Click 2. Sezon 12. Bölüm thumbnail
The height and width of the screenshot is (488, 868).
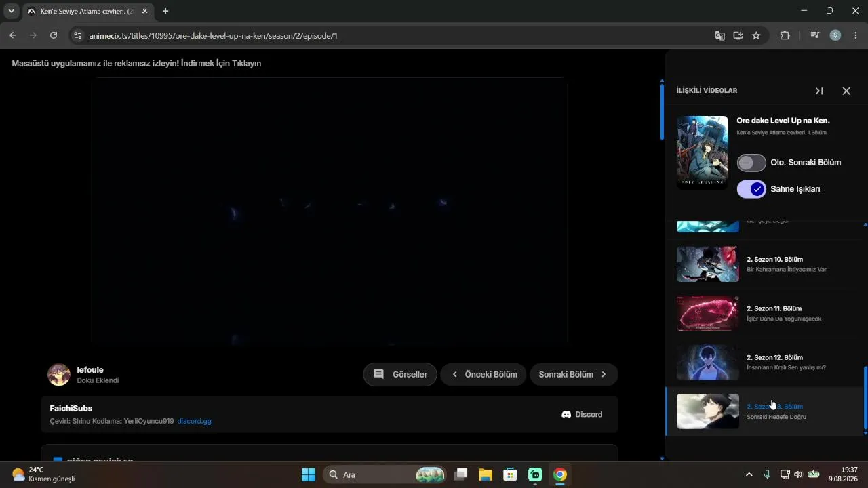click(x=708, y=362)
